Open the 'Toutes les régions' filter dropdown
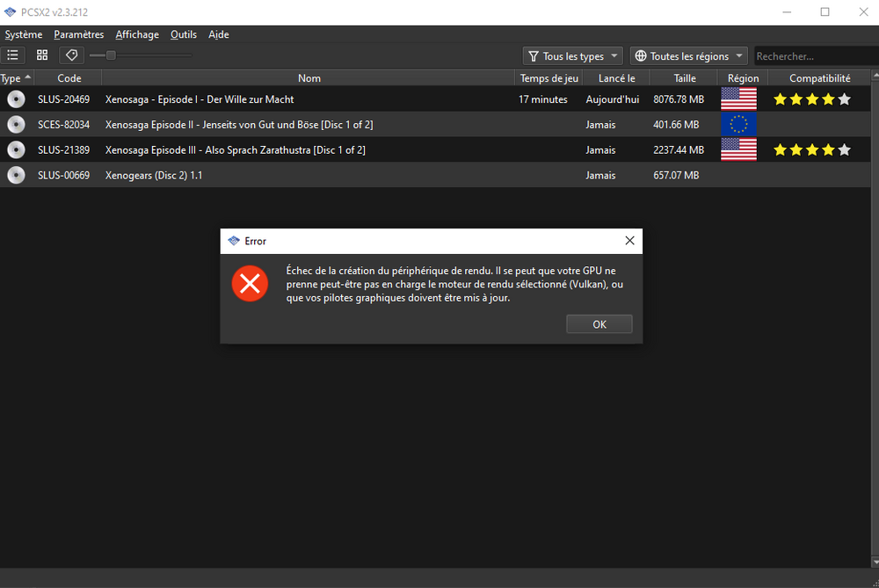This screenshot has height=588, width=879. click(x=688, y=56)
